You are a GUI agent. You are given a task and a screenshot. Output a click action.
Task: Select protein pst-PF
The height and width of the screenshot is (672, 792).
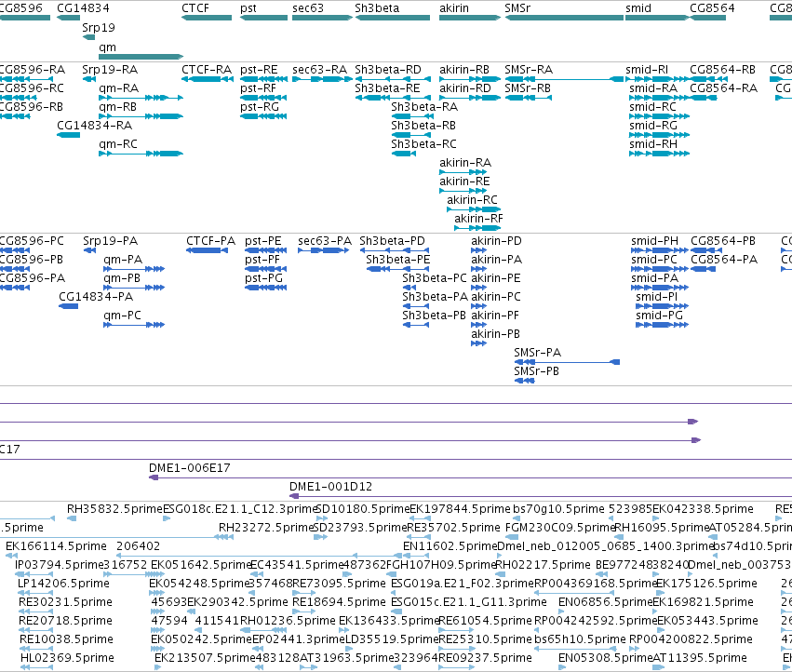(265, 269)
